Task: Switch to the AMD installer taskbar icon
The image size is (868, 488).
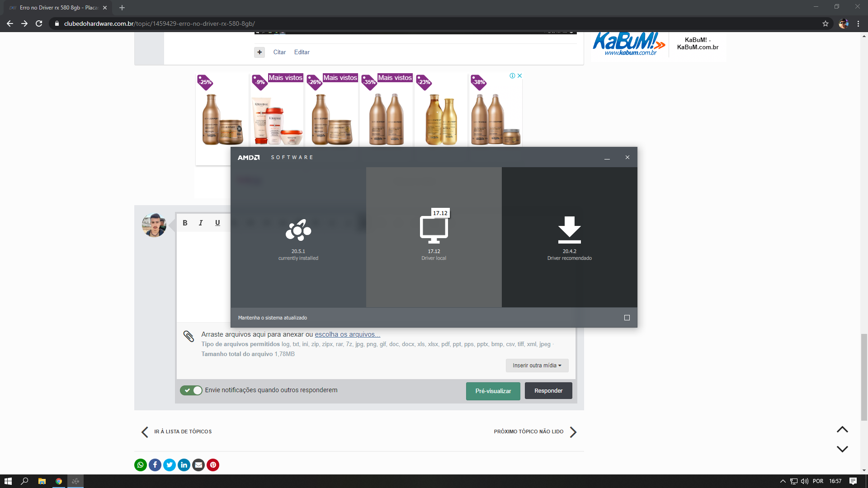Action: point(75,481)
